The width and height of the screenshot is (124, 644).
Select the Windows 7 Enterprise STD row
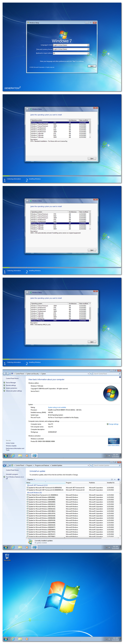60,319
